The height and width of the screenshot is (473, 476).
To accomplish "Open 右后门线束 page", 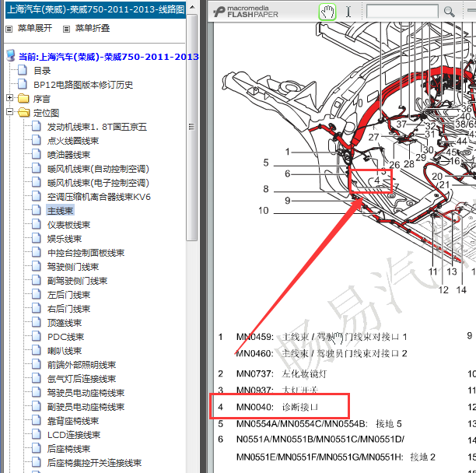I will point(68,309).
